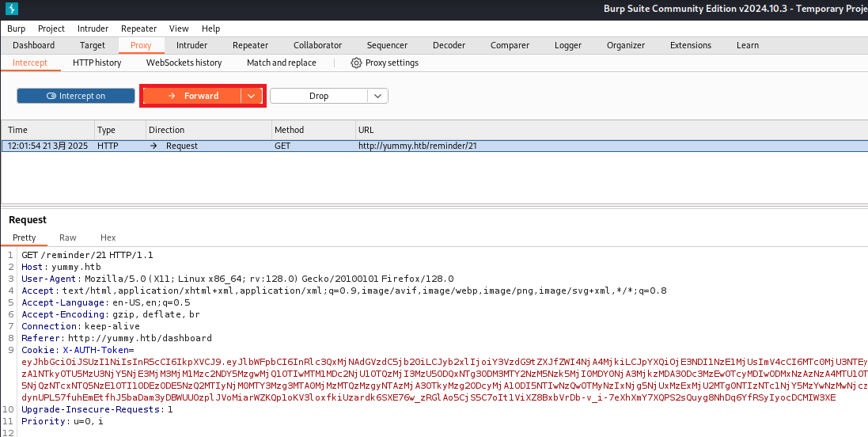This screenshot has width=868, height=437.
Task: Select the Hex request view tab
Action: click(108, 237)
